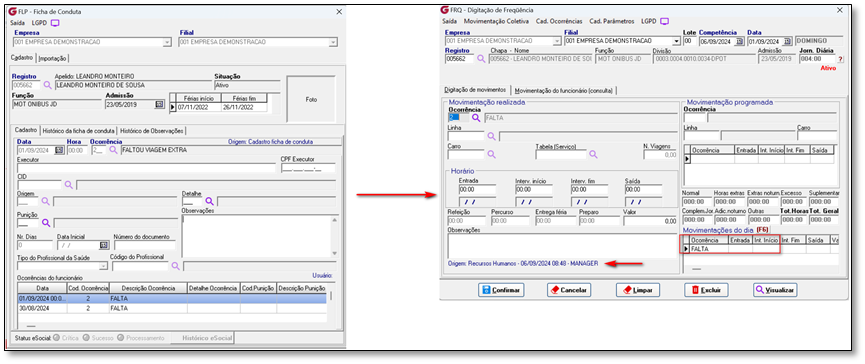865x364 pixels.
Task: Click the magnifier beside Linha field in Movimentação realizada
Action: point(491,136)
